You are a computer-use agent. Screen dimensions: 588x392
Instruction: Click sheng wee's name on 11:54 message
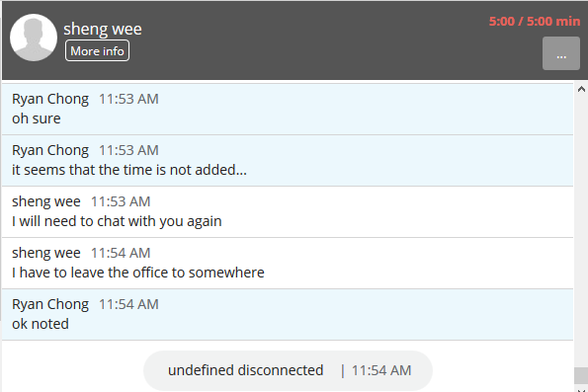[x=46, y=253]
